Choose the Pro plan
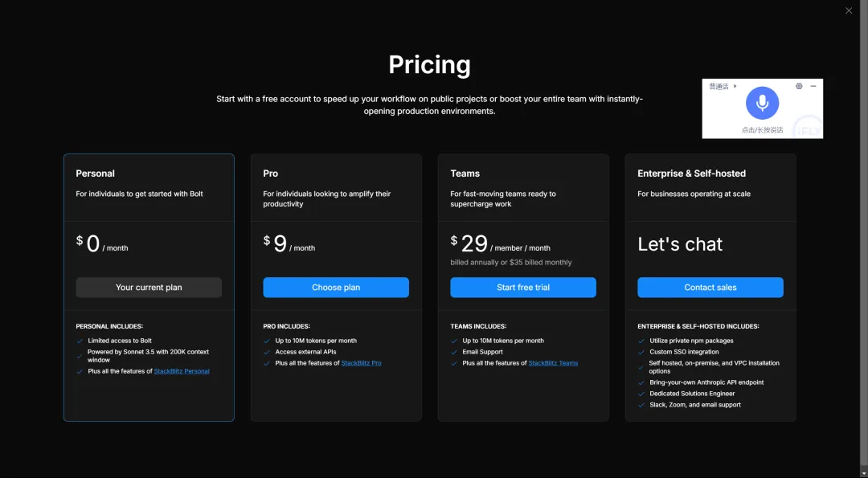The height and width of the screenshot is (478, 868). [336, 287]
